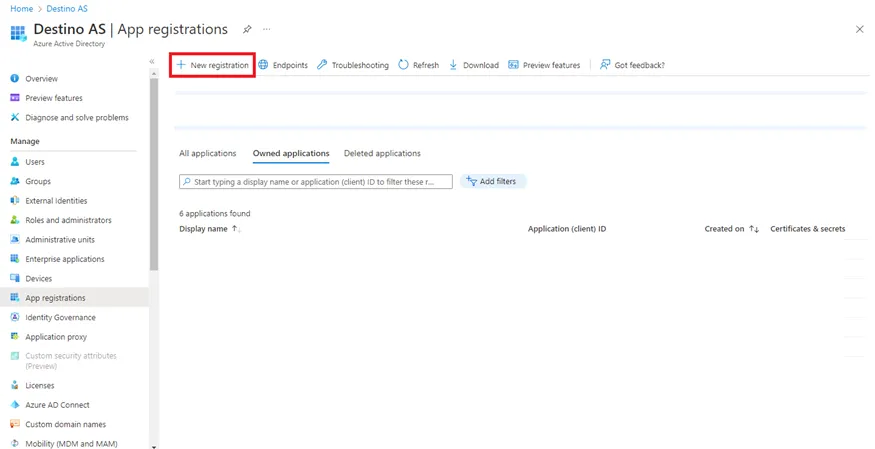
Task: Switch to All applications tab
Action: [207, 154]
